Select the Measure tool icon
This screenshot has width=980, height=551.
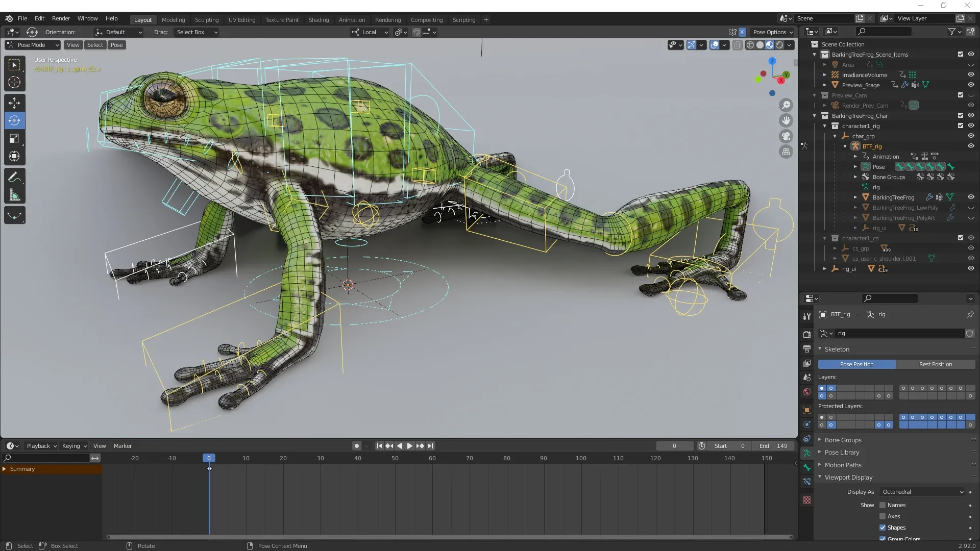[x=15, y=194]
